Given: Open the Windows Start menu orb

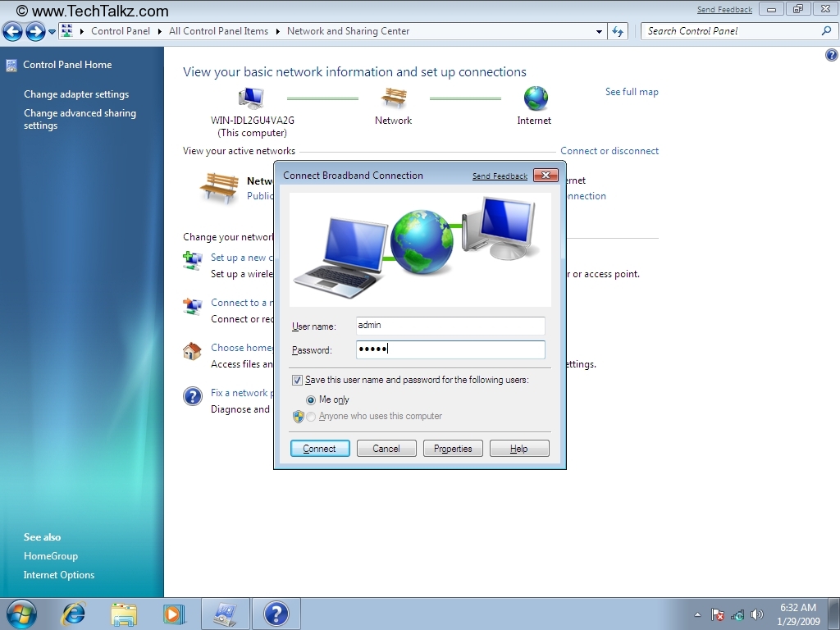Looking at the screenshot, I should pyautogui.click(x=21, y=614).
